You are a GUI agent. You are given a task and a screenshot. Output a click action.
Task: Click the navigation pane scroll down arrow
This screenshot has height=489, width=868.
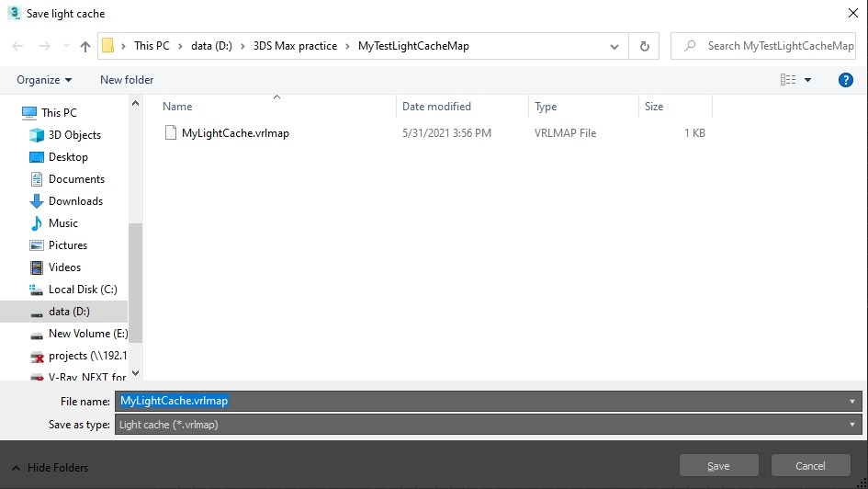pos(136,373)
